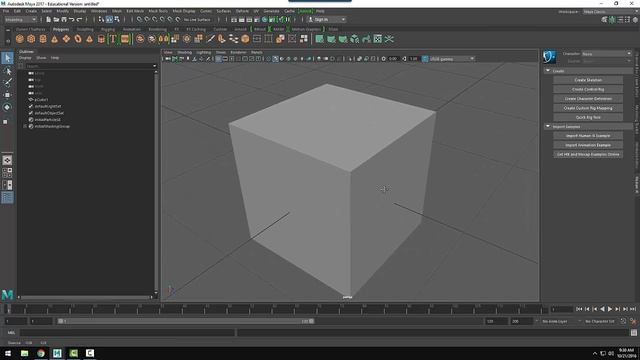Select pCube1 in the Outliner
This screenshot has height=360, width=640.
pyautogui.click(x=41, y=100)
